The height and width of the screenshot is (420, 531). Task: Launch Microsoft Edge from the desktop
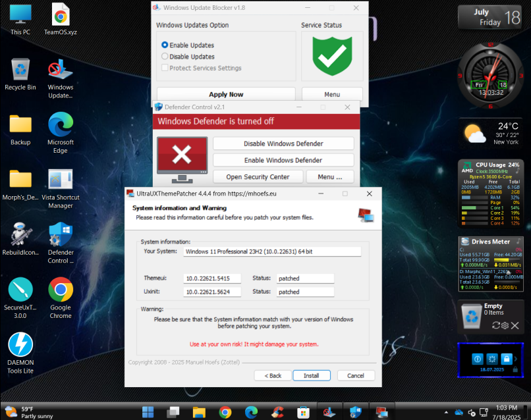pyautogui.click(x=61, y=134)
